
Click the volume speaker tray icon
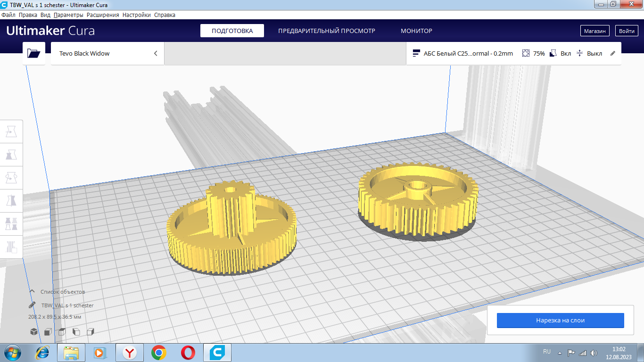[594, 353]
